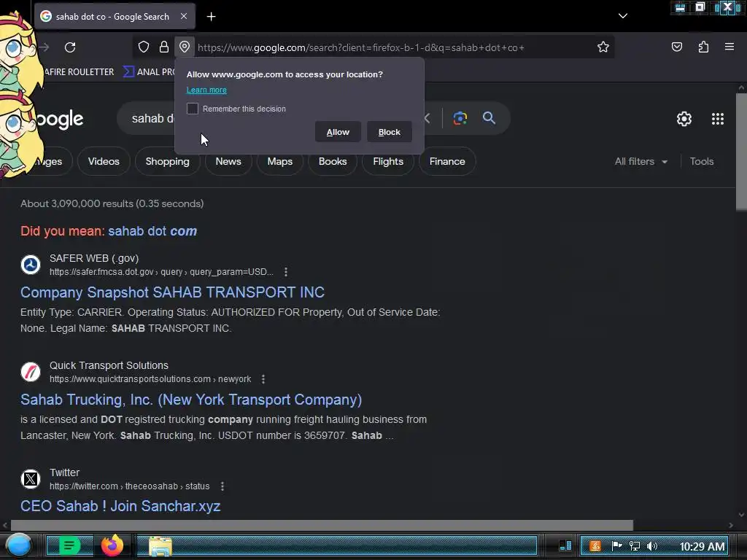Switch to the Flights results tab
The image size is (747, 560).
[x=388, y=161]
